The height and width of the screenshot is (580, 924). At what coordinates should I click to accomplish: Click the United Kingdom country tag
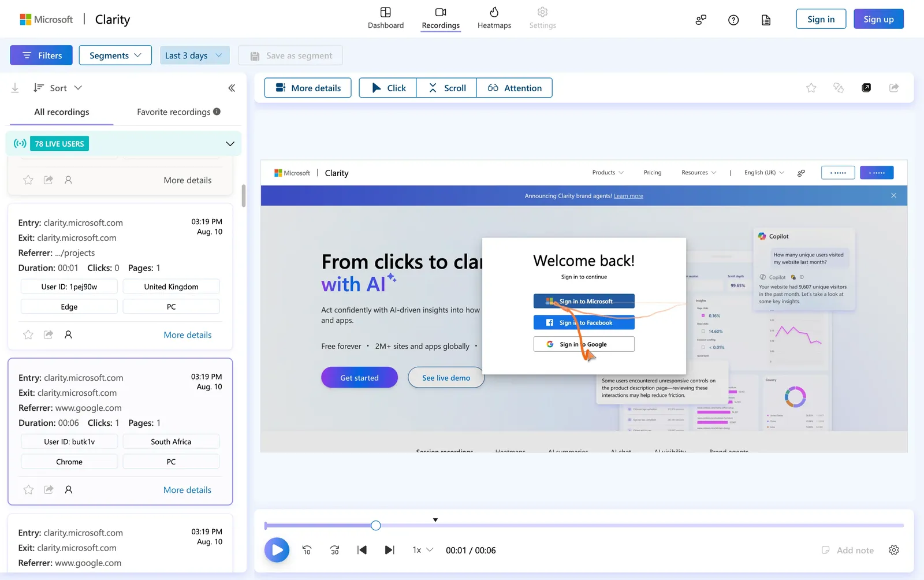click(x=171, y=287)
